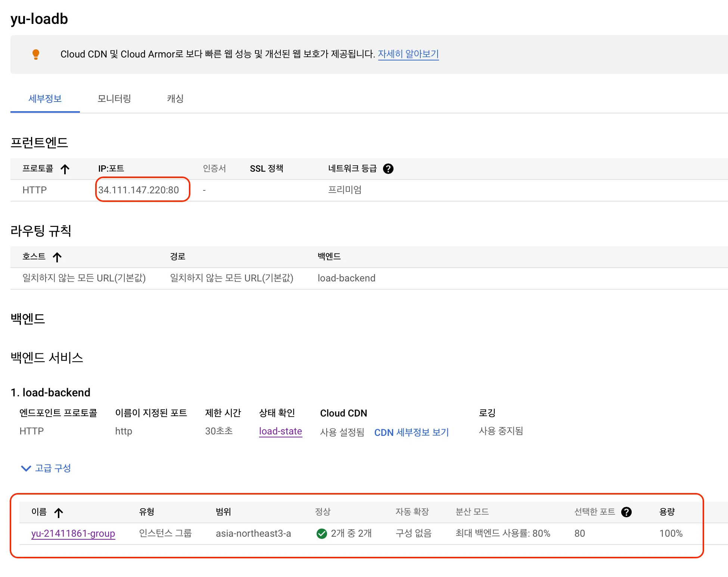Click the help icon beside 네트워크 등급
The height and width of the screenshot is (577, 728).
pos(388,169)
